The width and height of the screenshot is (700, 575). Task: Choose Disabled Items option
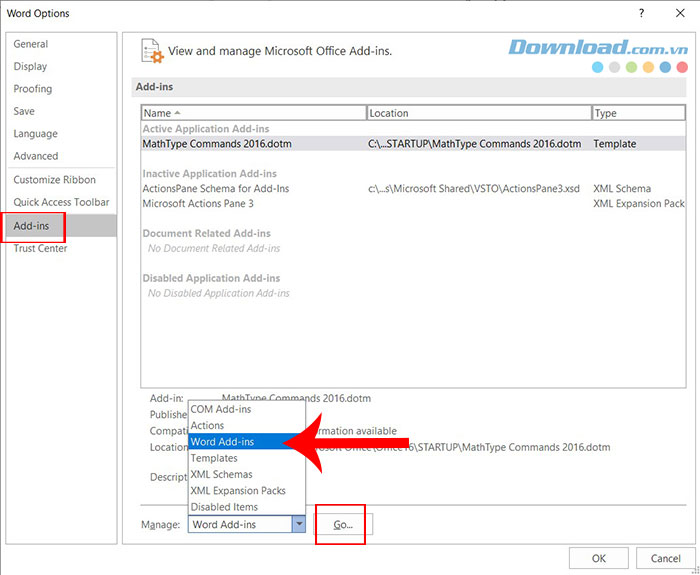click(222, 507)
